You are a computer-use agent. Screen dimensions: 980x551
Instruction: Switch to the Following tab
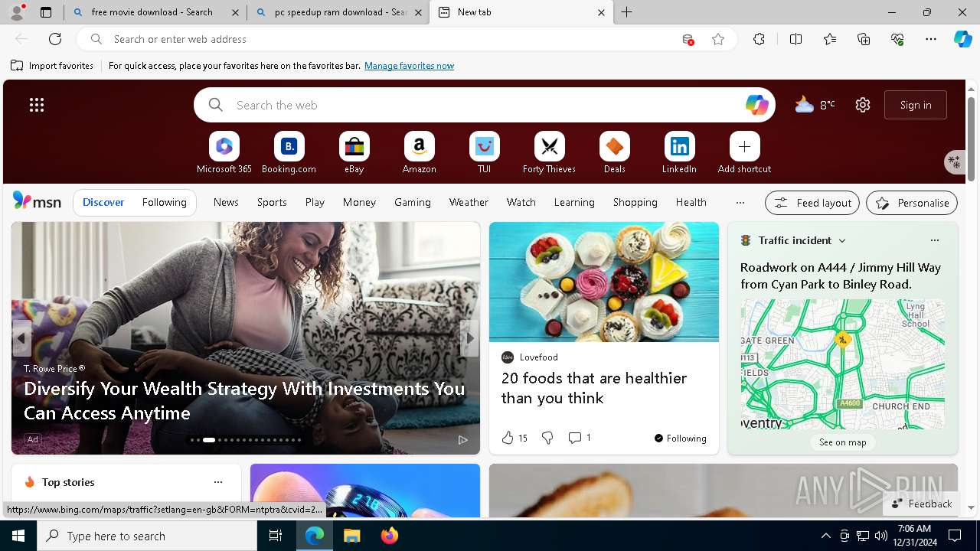164,202
